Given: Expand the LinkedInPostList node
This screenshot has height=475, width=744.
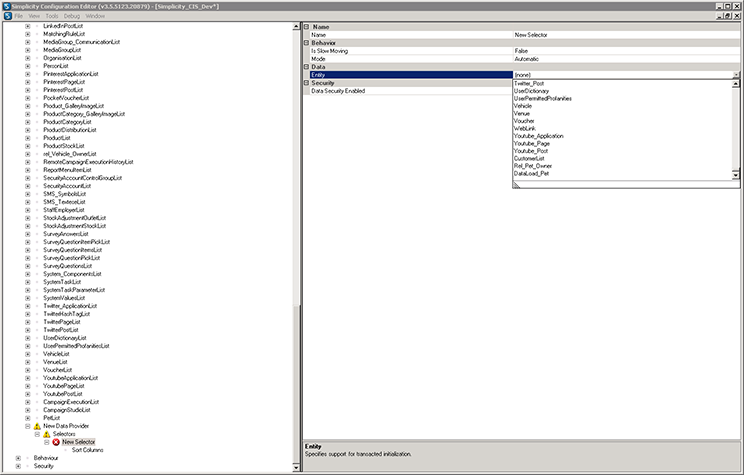Looking at the screenshot, I should 28,26.
